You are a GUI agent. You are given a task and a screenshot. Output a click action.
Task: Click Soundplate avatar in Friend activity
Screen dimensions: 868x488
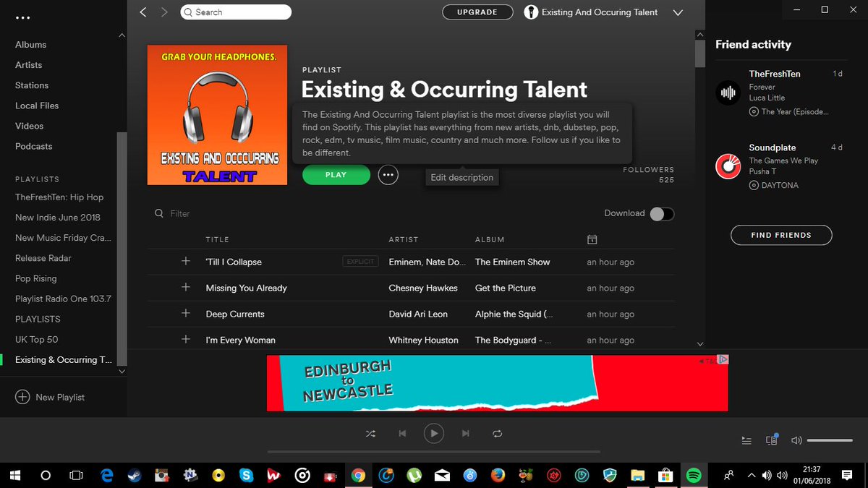[727, 166]
